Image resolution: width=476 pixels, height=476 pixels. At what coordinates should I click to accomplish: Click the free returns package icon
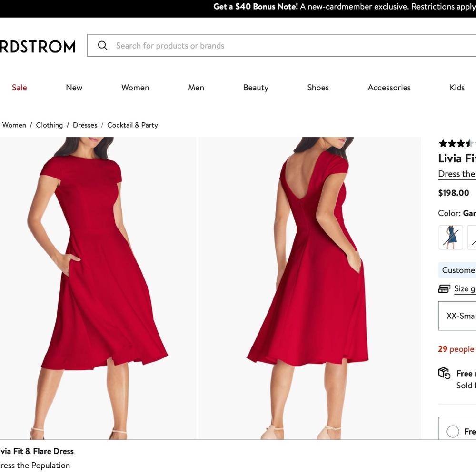coord(444,373)
